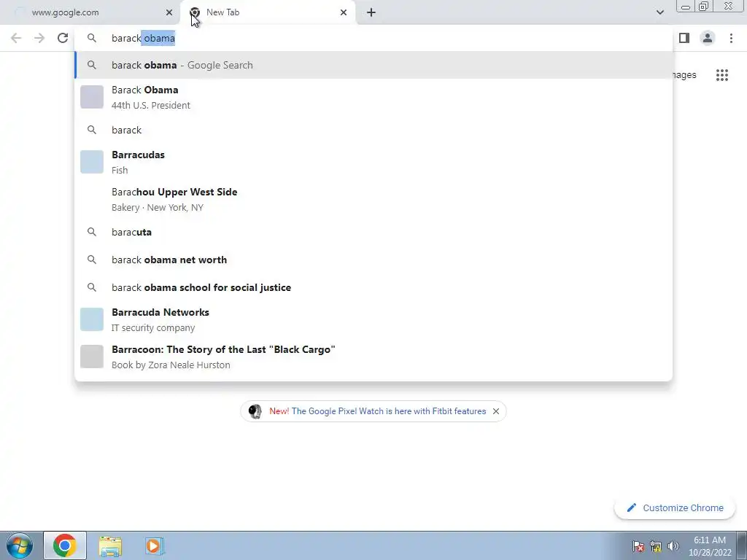Select 'barack obama net worth' suggestion
The width and height of the screenshot is (747, 560).
[x=373, y=260]
